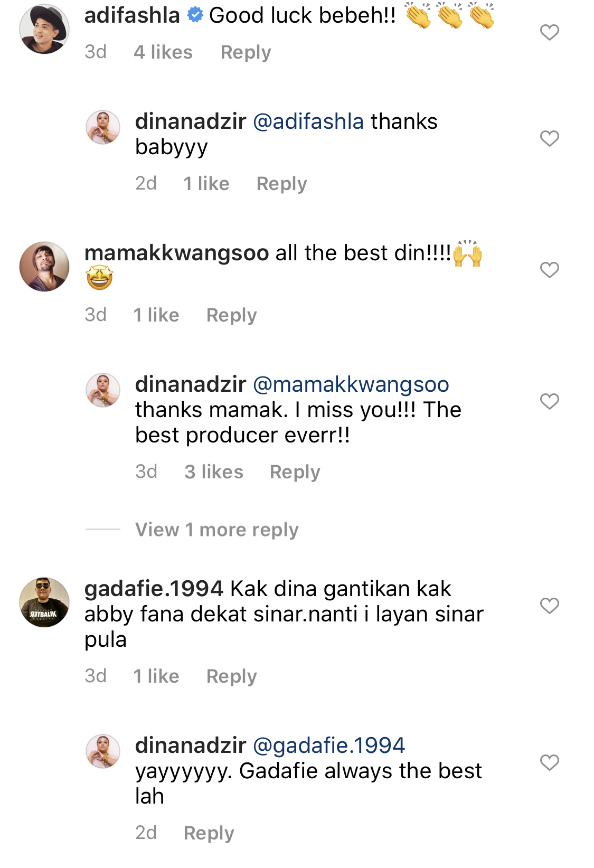Follow the @gadafie.1994 mention
The height and width of the screenshot is (868, 594).
pos(328,746)
